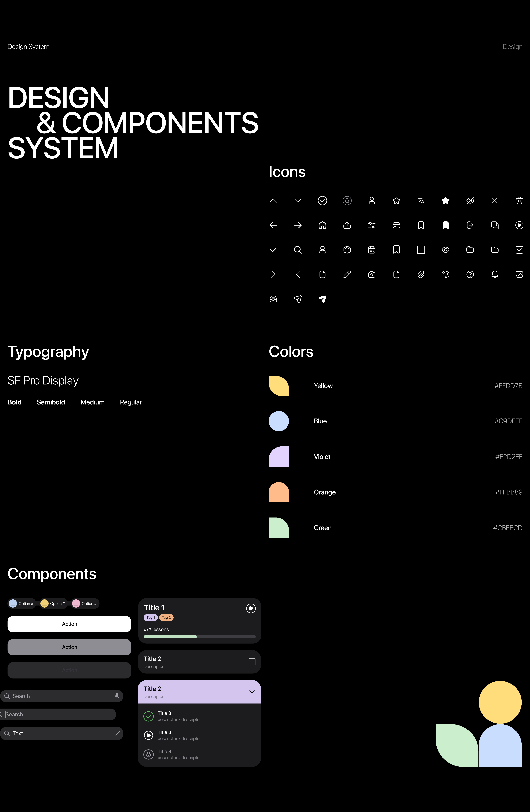Click the notification bell icon
Image resolution: width=530 pixels, height=812 pixels.
[x=495, y=274]
